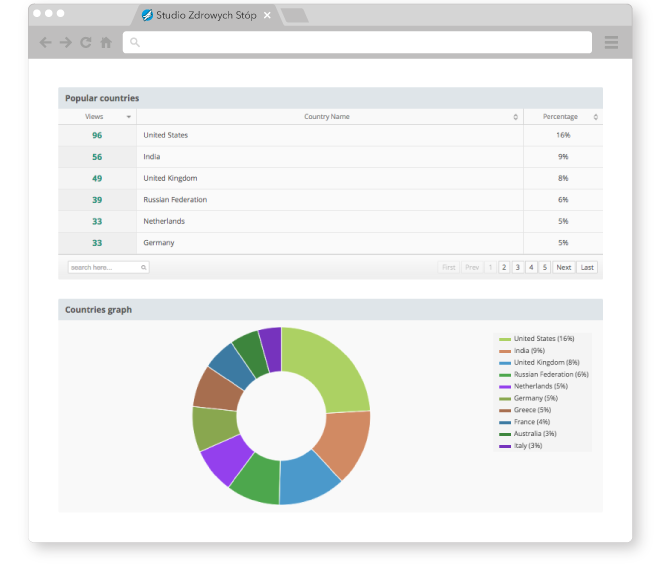Viewport: 666px width, 566px height.
Task: Click the 96 views value
Action: click(97, 135)
